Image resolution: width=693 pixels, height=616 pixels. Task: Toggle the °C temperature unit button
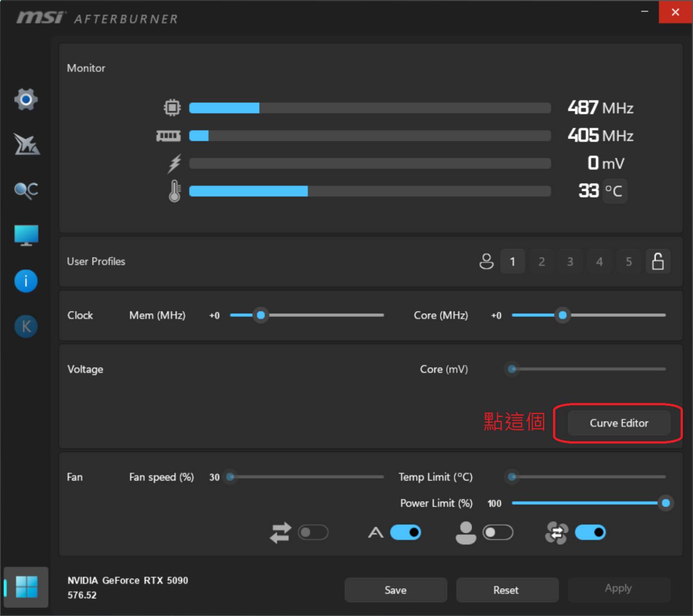tap(614, 191)
